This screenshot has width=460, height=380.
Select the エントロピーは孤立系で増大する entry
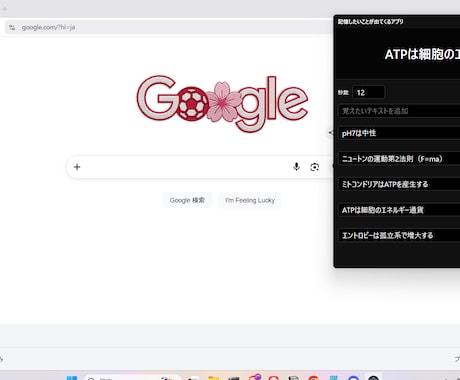[399, 235]
